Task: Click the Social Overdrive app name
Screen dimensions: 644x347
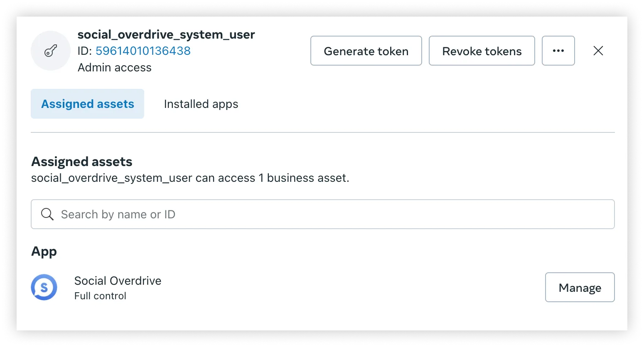Action: (118, 281)
